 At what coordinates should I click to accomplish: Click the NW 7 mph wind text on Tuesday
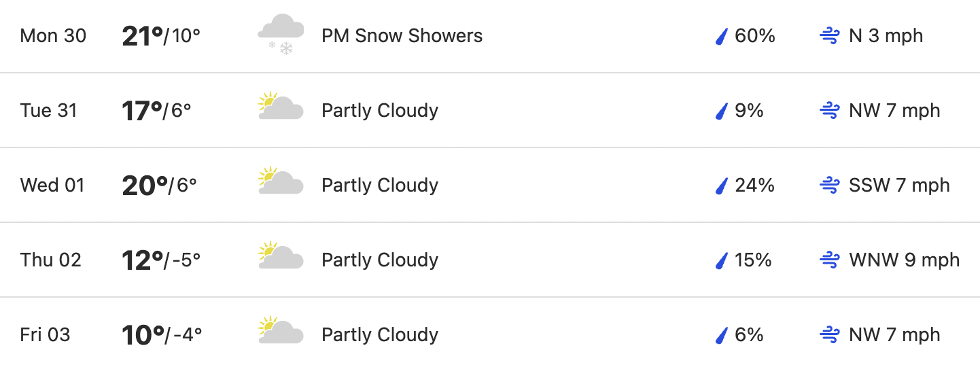coord(894,111)
